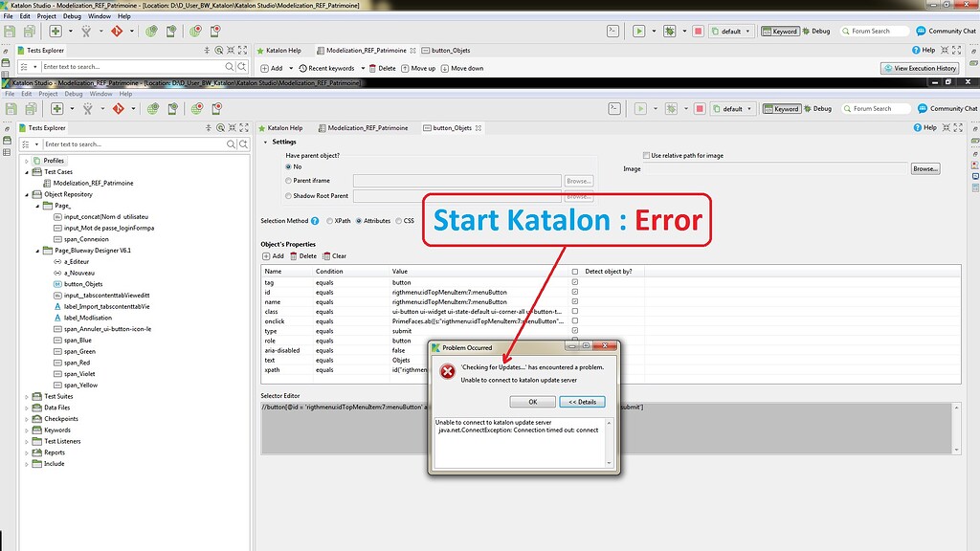This screenshot has width=980, height=551.
Task: Click 'Enter text to search' field, front Tests Explorer
Action: [x=134, y=144]
